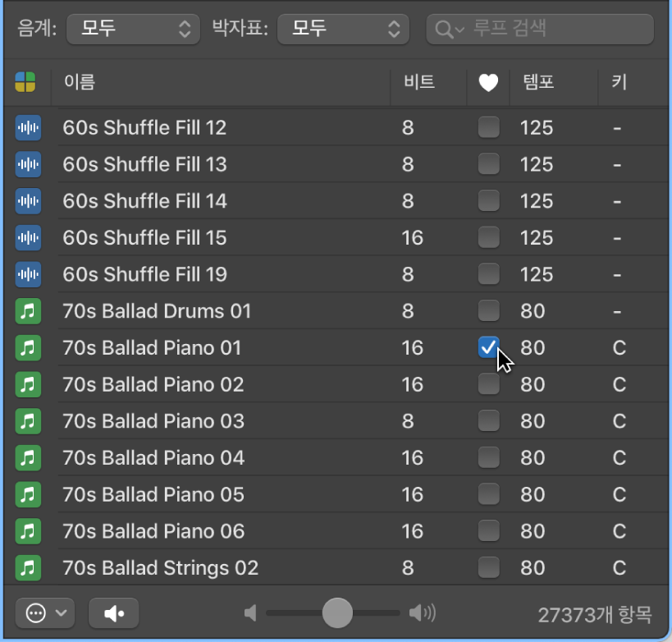
Task: Click the favorites heart column header
Action: coord(488,82)
